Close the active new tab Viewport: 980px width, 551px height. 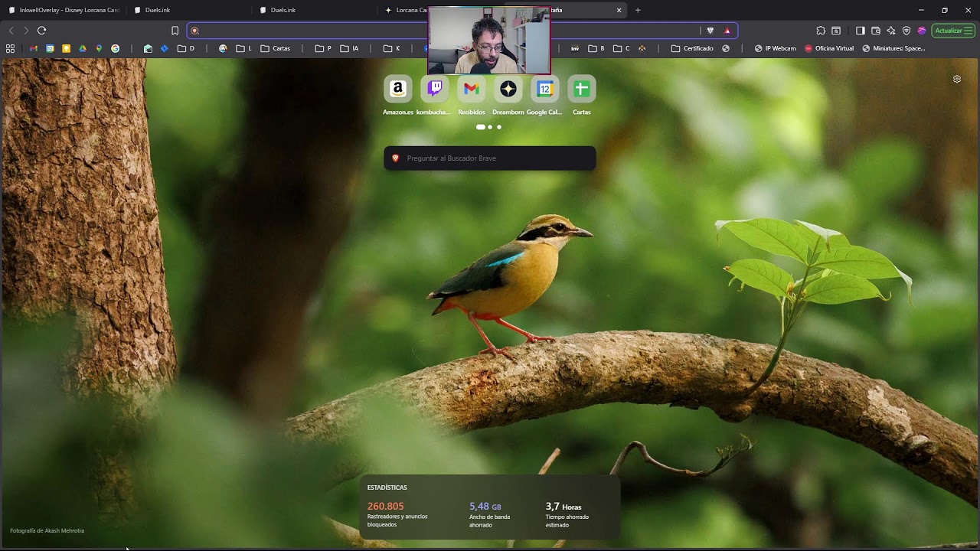coord(619,10)
